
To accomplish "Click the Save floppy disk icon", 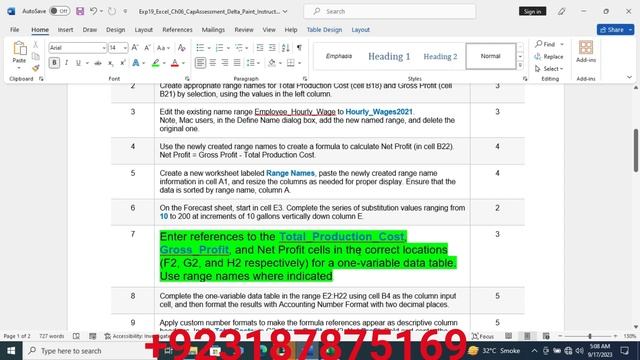I will click(80, 11).
